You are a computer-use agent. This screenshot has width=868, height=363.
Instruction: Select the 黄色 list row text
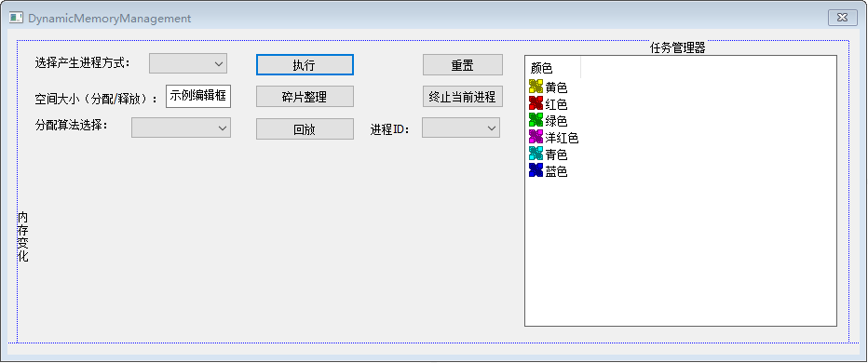[x=556, y=87]
